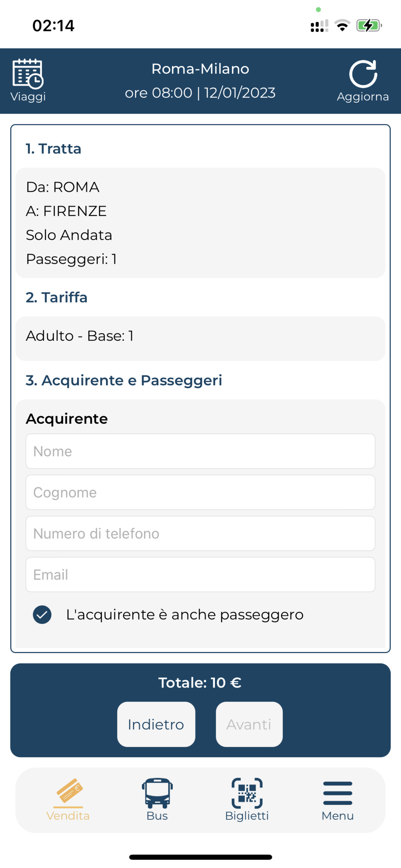Screen dimensions: 401x868
Task: Focus the Email input field
Action: pyautogui.click(x=200, y=575)
